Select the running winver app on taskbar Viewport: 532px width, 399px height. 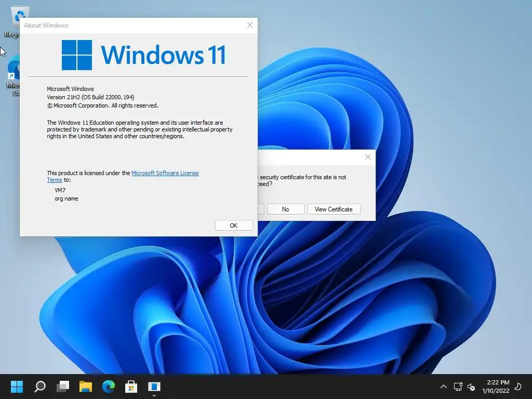click(x=154, y=387)
